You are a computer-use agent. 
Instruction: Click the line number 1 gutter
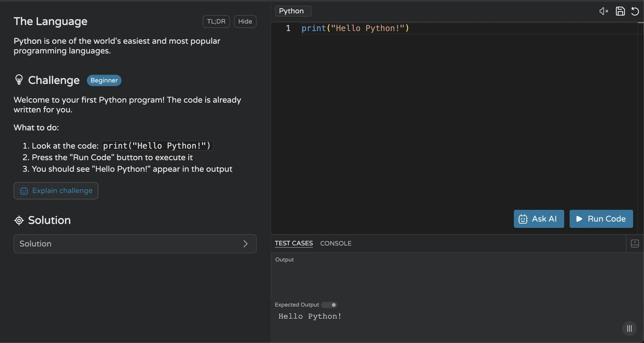(x=288, y=28)
